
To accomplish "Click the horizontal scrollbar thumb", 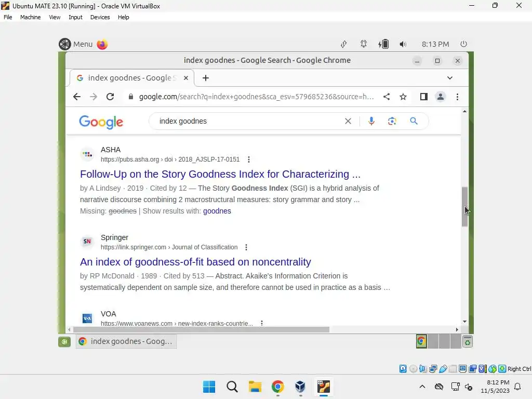I will [201, 329].
